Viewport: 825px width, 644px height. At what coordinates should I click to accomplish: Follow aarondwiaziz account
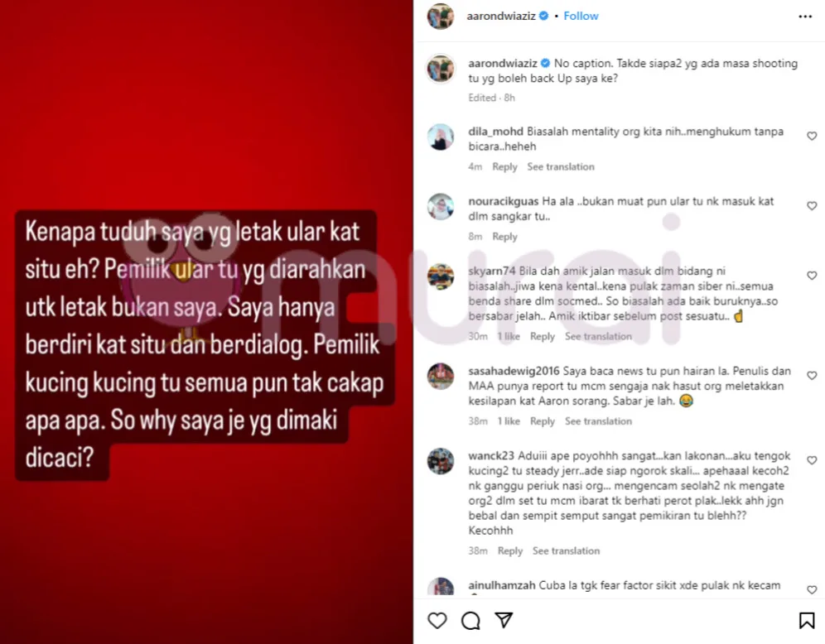click(x=581, y=16)
